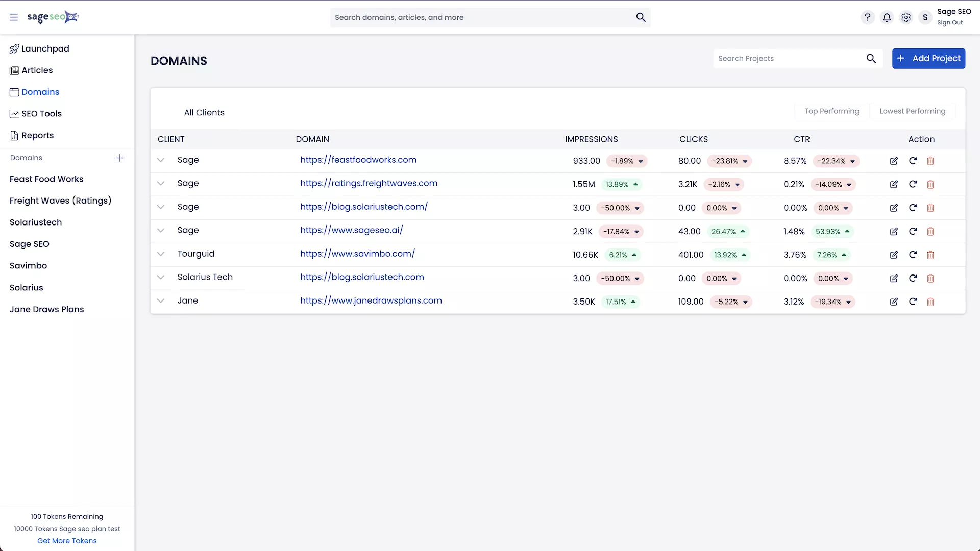
Task: Click the plus icon beside Domains
Action: coord(119,158)
